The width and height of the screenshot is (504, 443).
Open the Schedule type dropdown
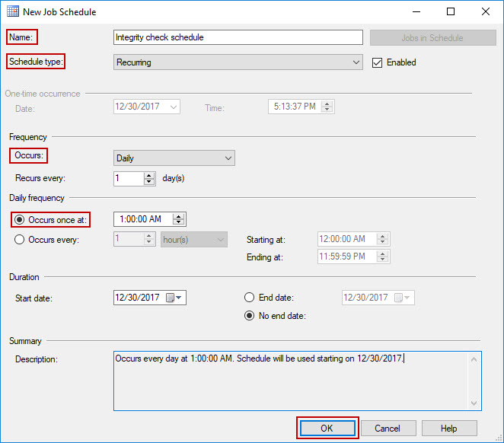(x=238, y=62)
